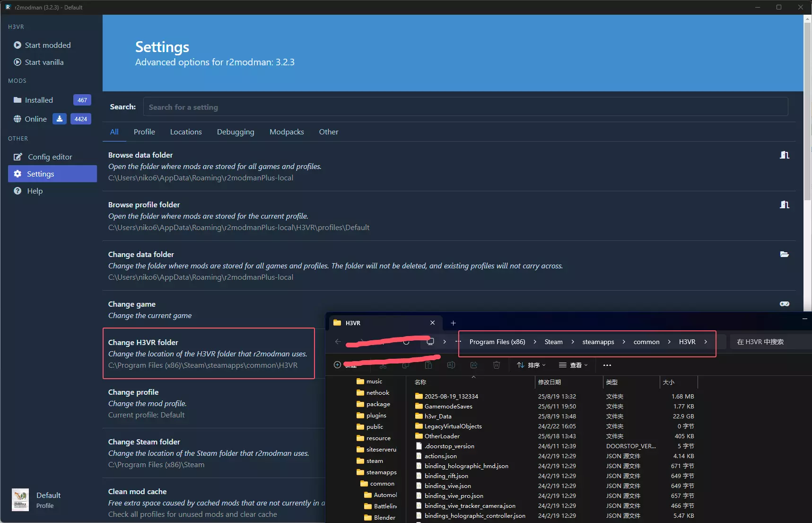The height and width of the screenshot is (523, 812).
Task: Select the .doorstop_version file
Action: click(445, 446)
